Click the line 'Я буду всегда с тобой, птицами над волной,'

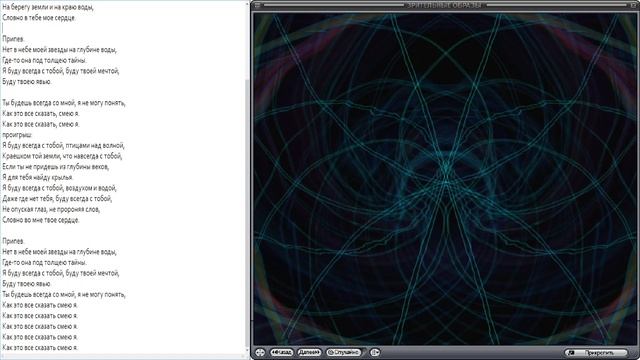[x=63, y=145]
